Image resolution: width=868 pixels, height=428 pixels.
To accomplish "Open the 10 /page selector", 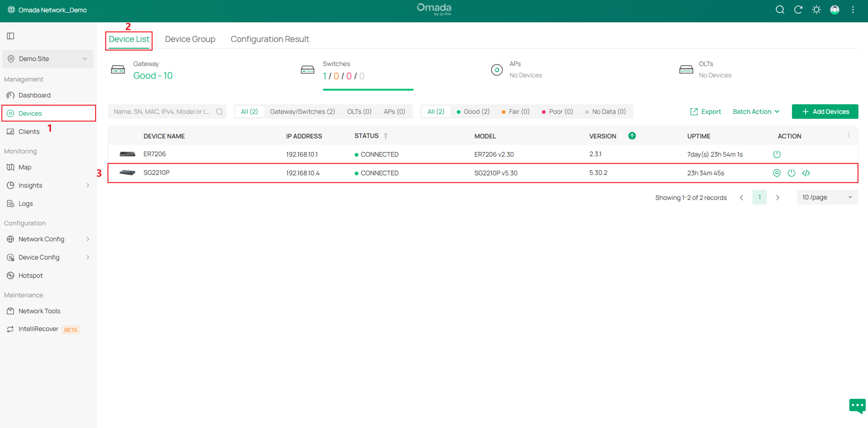I will 827,197.
